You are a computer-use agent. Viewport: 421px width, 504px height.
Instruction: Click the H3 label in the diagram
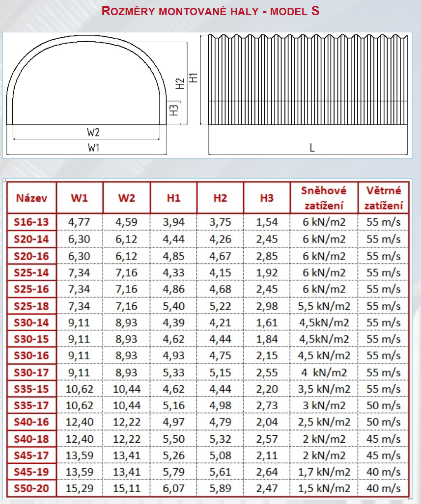click(x=173, y=110)
